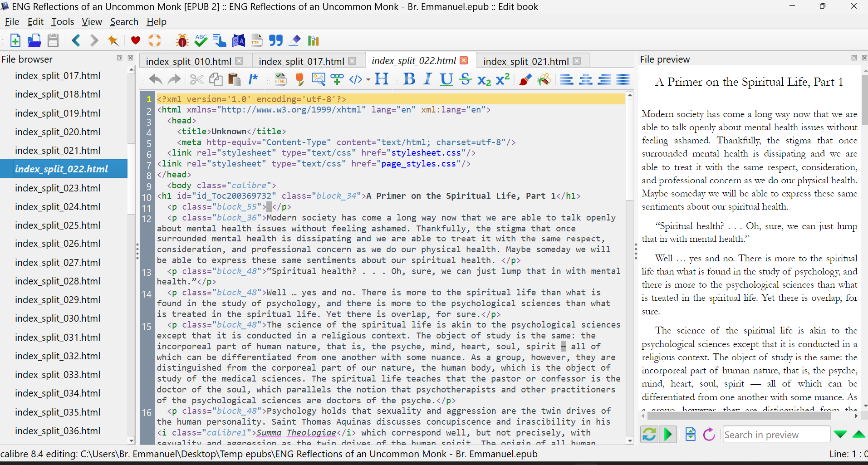Image resolution: width=868 pixels, height=465 pixels.
Task: Open the inspector icon below the preview
Action: click(x=690, y=434)
